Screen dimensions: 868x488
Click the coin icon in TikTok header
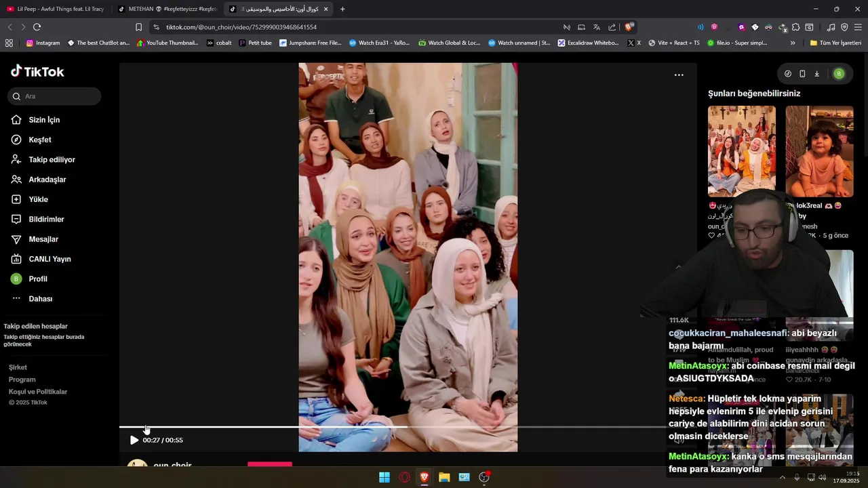click(x=787, y=74)
